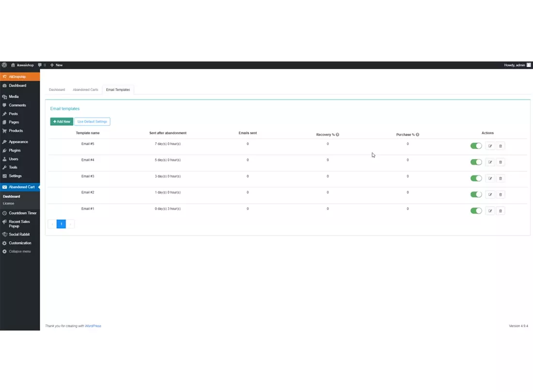
Task: Click the Customization gear icon
Action: tap(4, 243)
